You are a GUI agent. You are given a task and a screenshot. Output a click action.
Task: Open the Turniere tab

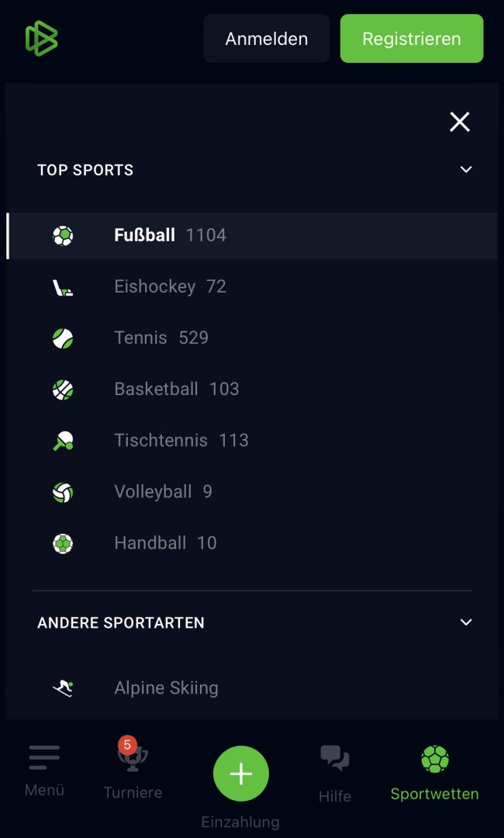point(133,770)
